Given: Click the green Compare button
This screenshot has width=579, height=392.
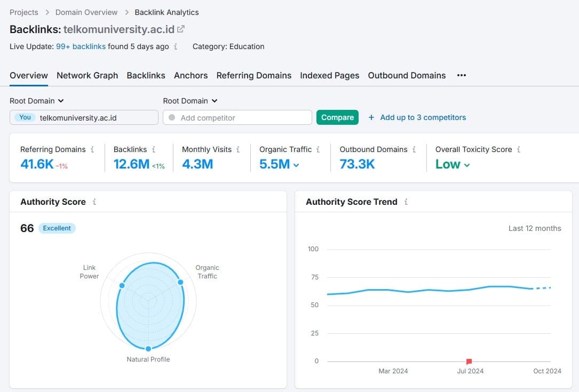Looking at the screenshot, I should [337, 117].
